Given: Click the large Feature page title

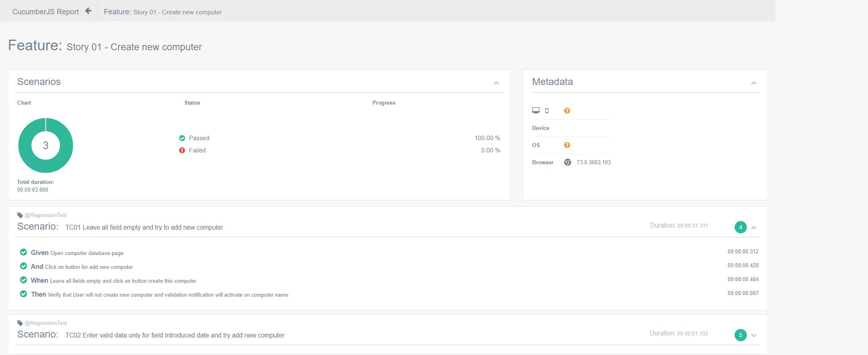Looking at the screenshot, I should tap(105, 46).
